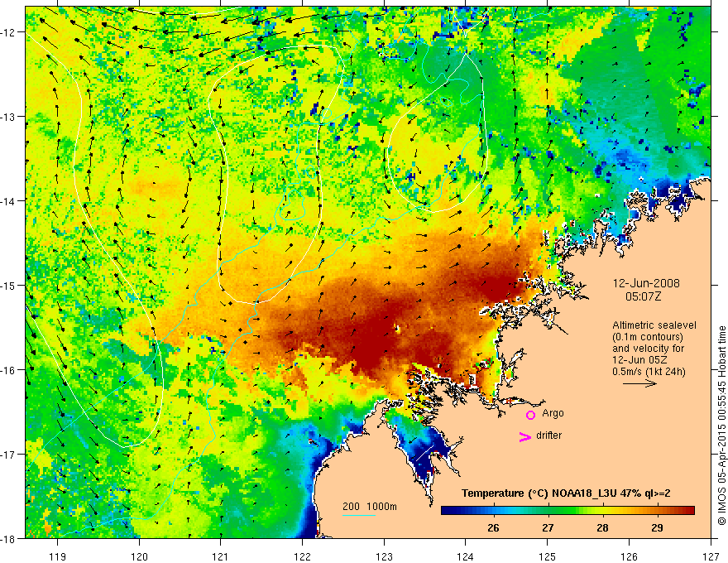Click the latitude axis label '-14'
Viewport: 728px width, 563px height.
click(9, 201)
